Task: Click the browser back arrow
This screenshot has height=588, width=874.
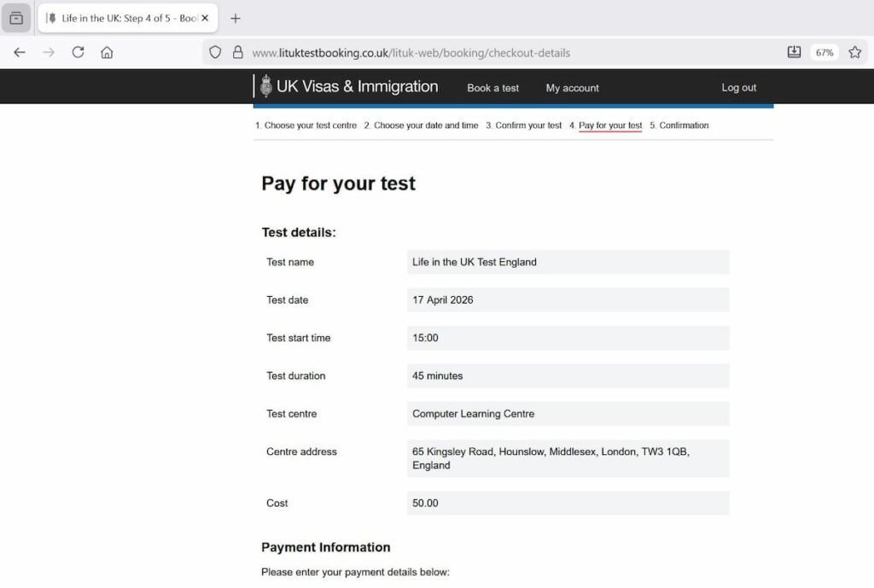Action: point(20,52)
